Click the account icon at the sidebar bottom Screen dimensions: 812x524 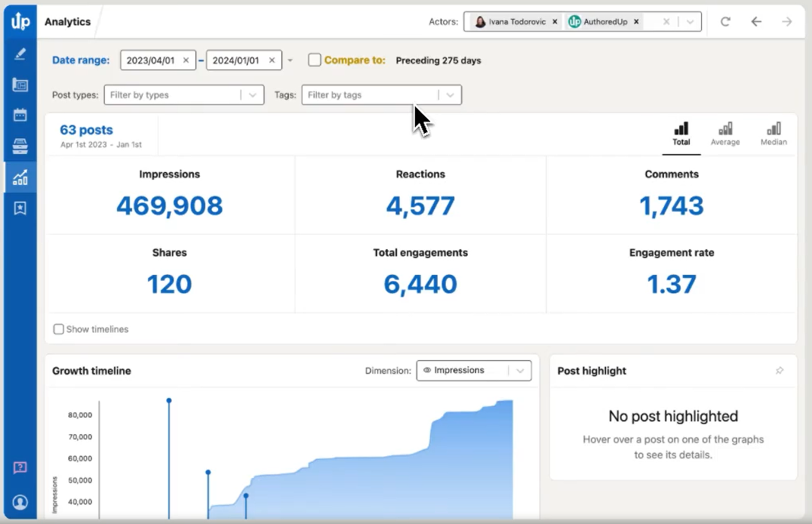(x=20, y=502)
